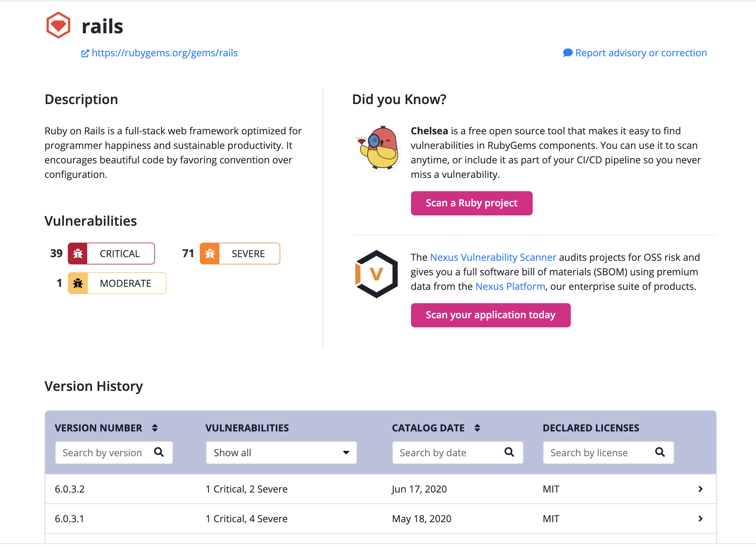Image resolution: width=756 pixels, height=547 pixels.
Task: Click the version search magnifier icon
Action: 159,452
